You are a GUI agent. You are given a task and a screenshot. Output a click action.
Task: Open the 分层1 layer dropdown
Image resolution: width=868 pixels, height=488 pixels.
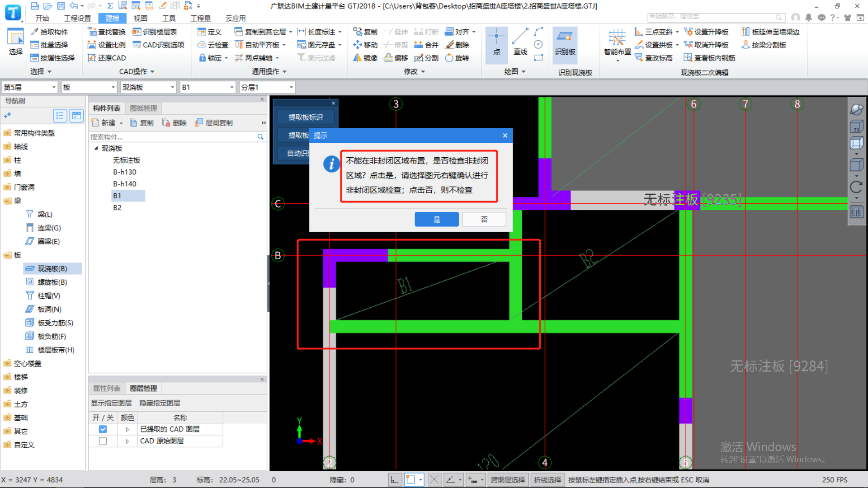267,87
